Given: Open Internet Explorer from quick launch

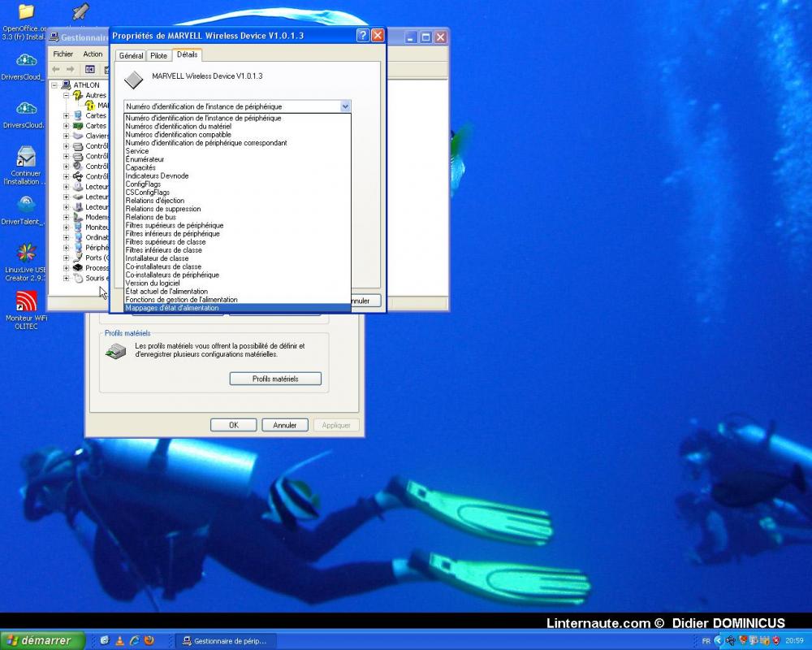Looking at the screenshot, I should 136,640.
